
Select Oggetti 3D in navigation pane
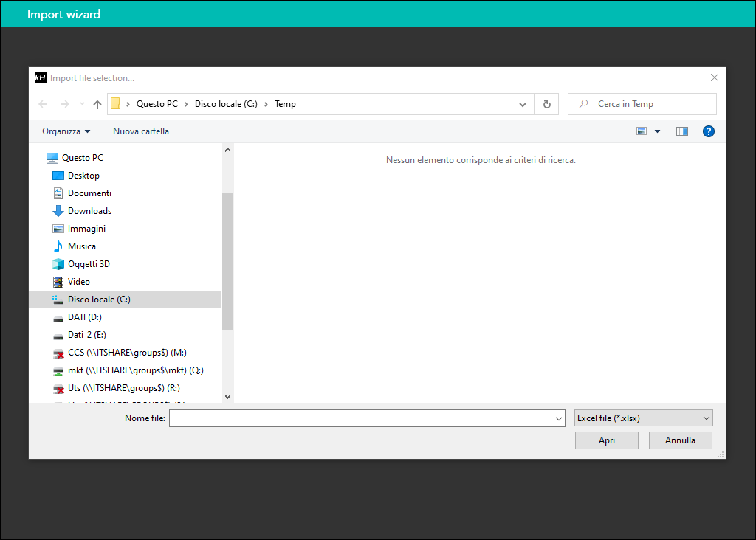pos(89,264)
